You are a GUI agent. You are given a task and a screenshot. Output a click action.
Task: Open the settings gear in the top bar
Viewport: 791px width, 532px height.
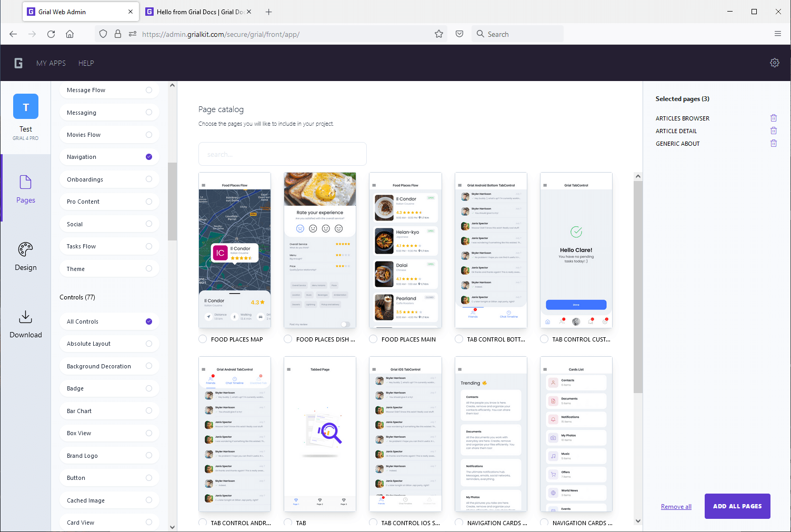tap(774, 63)
